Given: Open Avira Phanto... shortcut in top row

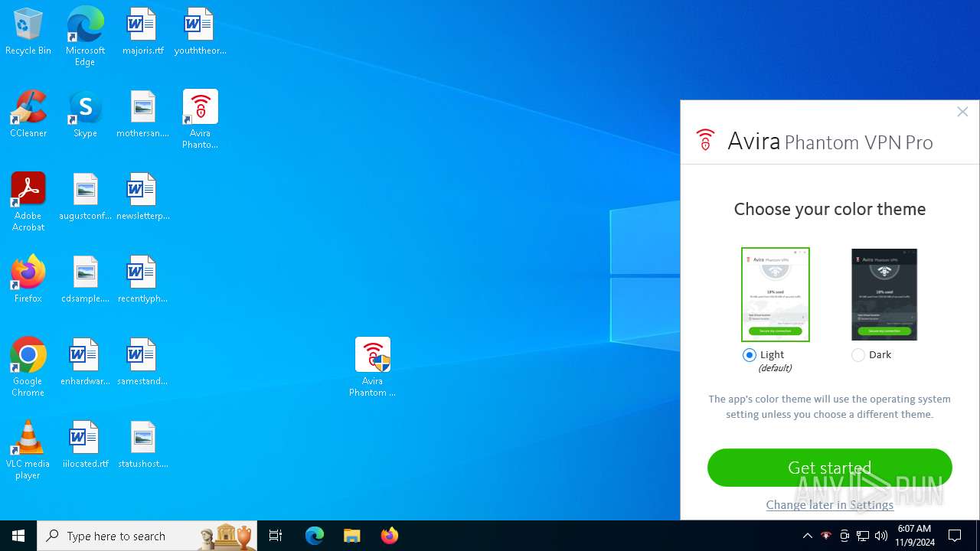Looking at the screenshot, I should 200,119.
